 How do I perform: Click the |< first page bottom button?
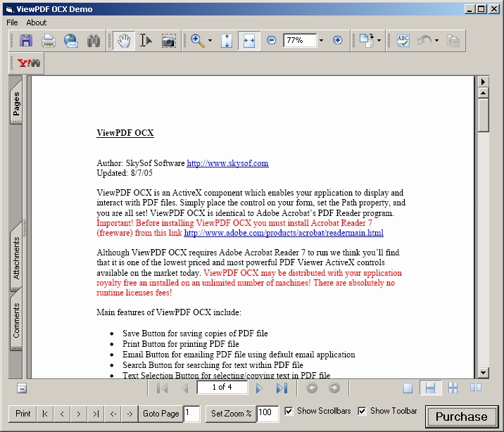[45, 414]
